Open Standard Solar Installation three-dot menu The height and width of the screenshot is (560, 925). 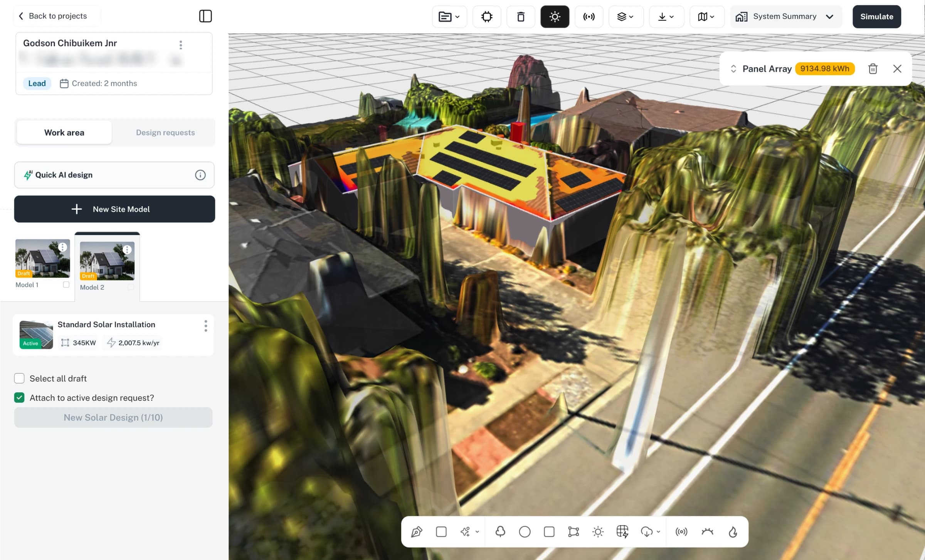click(x=206, y=326)
